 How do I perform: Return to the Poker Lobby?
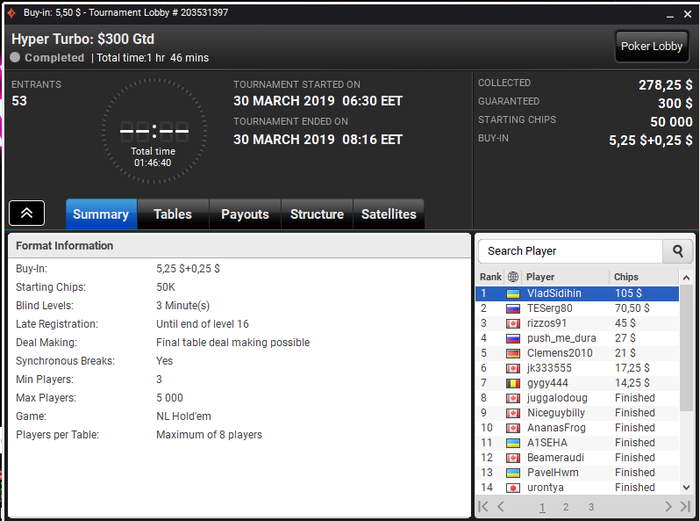[x=651, y=46]
